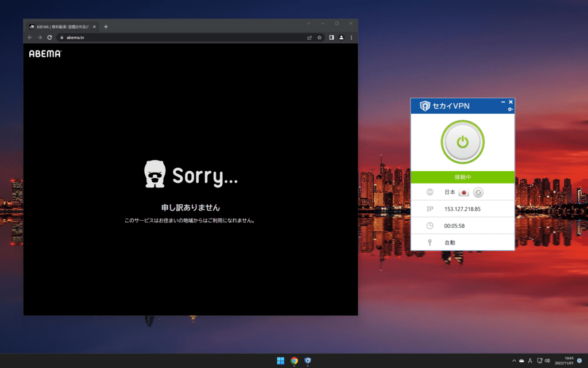Toggle the セカイVPN power button

click(462, 142)
